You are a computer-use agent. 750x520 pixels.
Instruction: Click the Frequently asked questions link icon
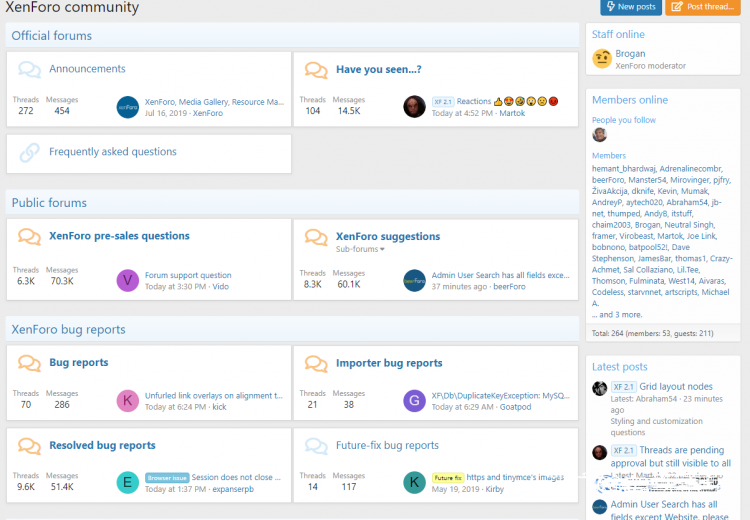coord(30,153)
